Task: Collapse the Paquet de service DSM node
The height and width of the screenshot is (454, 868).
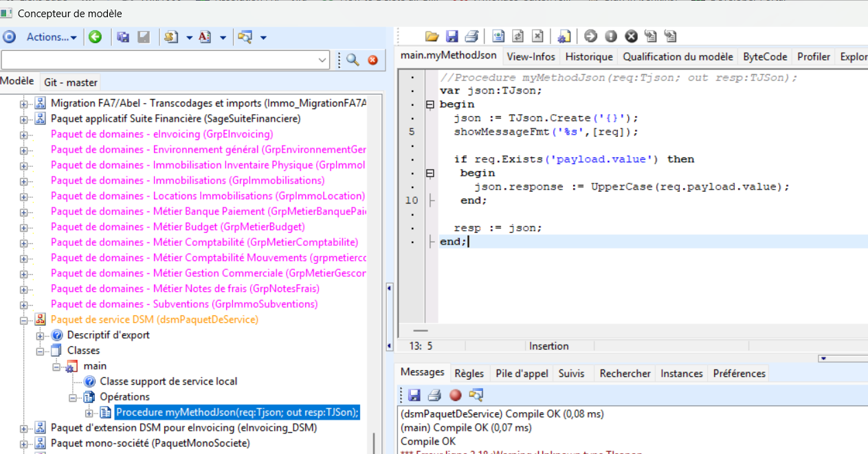Action: (x=23, y=320)
